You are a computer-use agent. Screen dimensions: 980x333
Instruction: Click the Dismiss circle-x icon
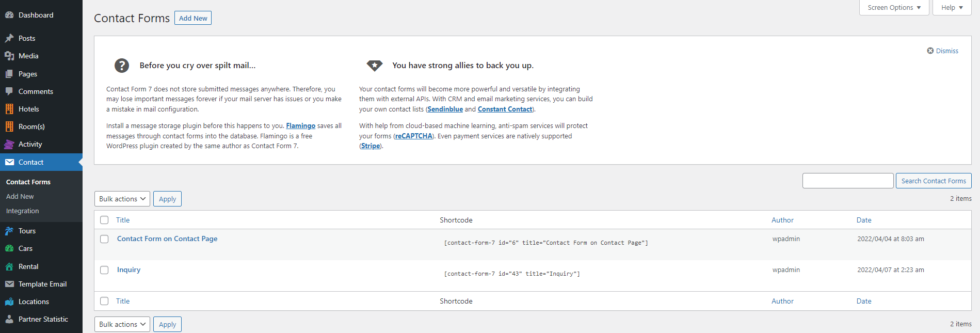tap(930, 51)
